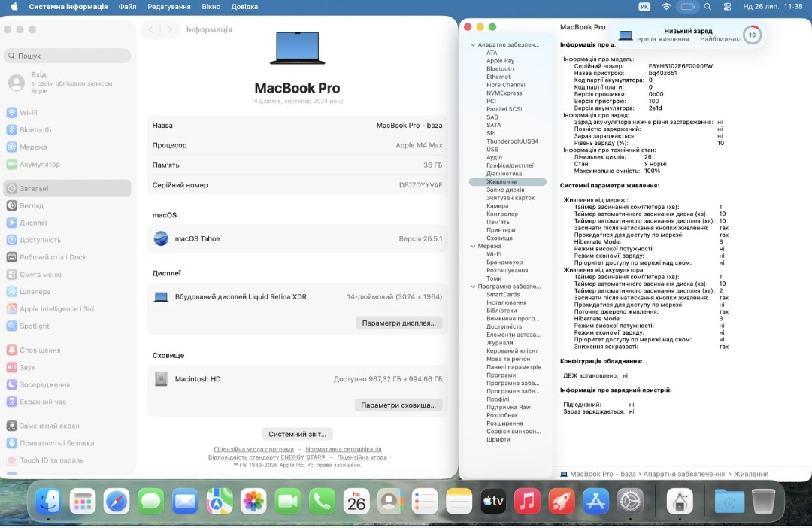The height and width of the screenshot is (528, 812).
Task: Select Сховище in hardware tree
Action: [499, 238]
